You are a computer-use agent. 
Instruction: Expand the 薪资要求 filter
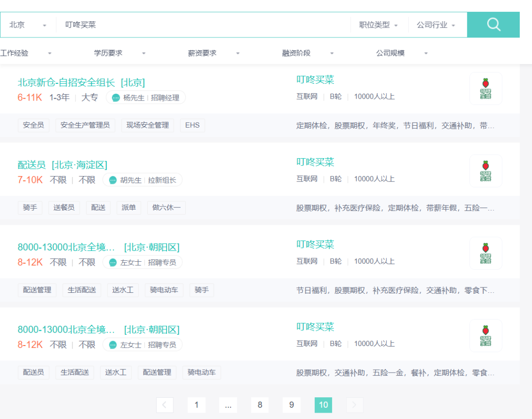tap(214, 53)
